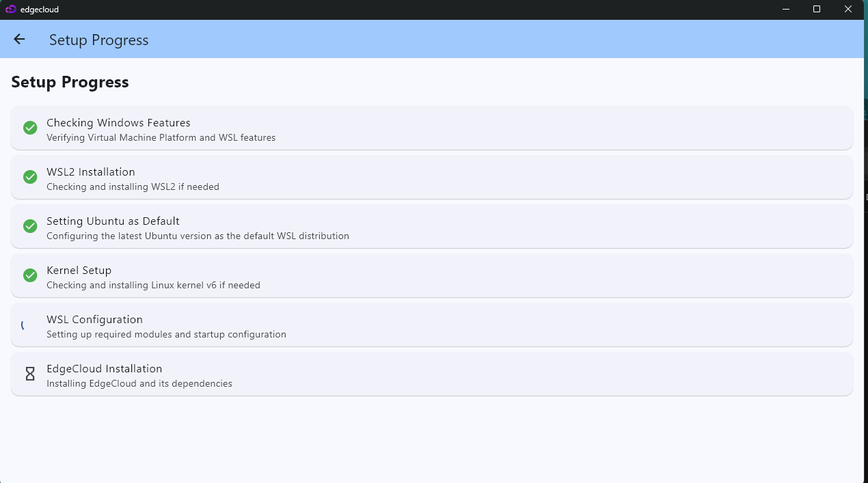Click green check next to WSL2 Installation
This screenshot has width=868, height=483.
(30, 177)
